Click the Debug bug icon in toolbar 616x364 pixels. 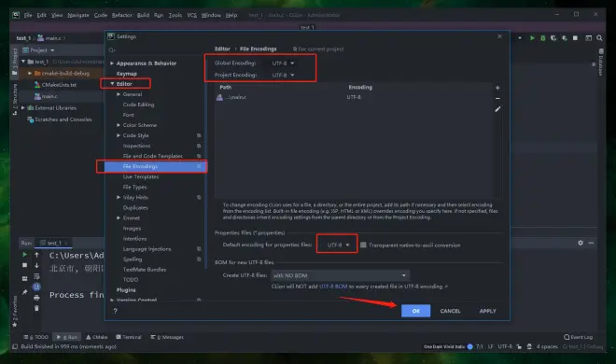point(543,38)
